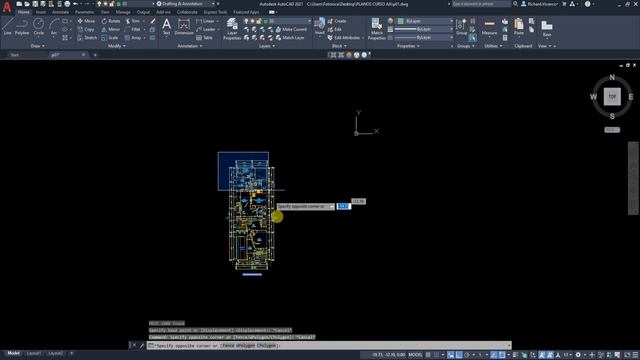Activate the Mirror command
Screen dimensions: 640x360
tap(111, 29)
